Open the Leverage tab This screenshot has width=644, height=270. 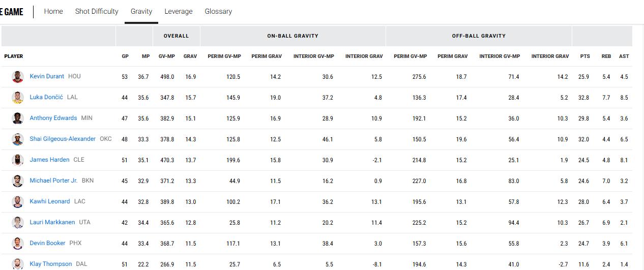coord(179,11)
